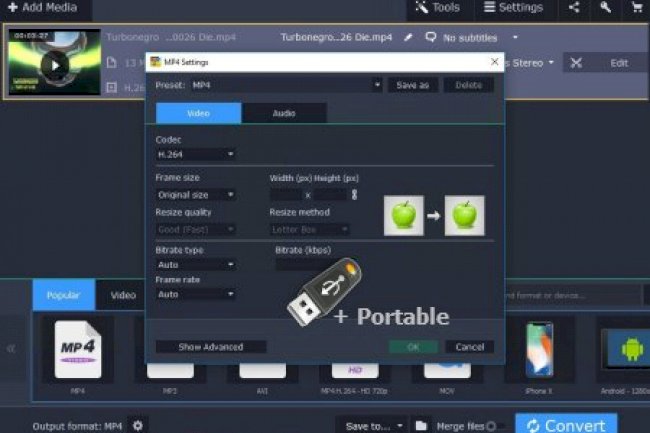Open the Frame size dropdown
The height and width of the screenshot is (433, 650).
[x=195, y=195]
